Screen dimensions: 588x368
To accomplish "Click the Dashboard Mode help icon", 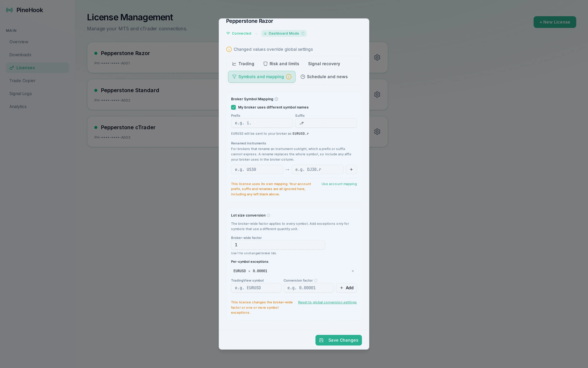I will click(303, 33).
